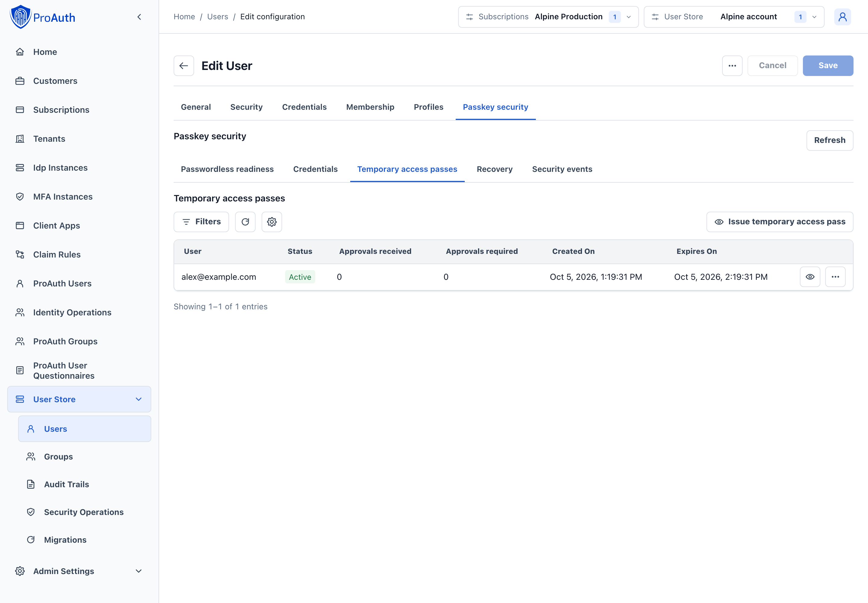Switch to the Membership tab
868x603 pixels.
coord(370,107)
